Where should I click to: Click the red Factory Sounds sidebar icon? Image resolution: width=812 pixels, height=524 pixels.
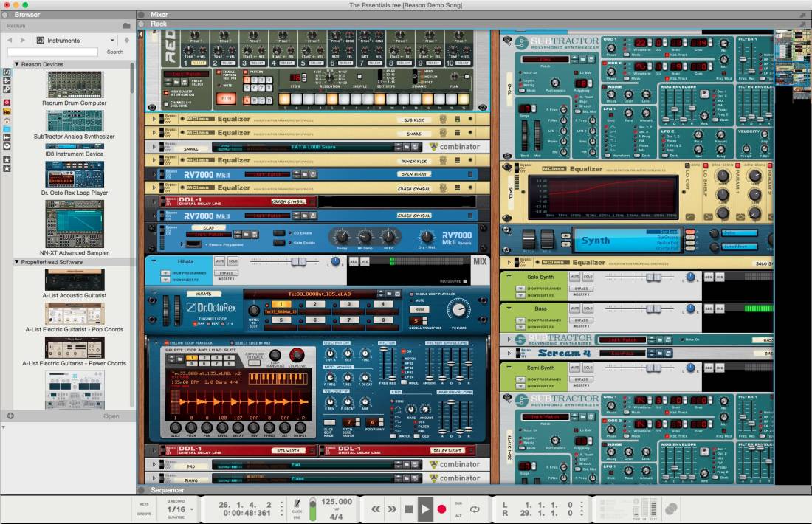(x=7, y=103)
